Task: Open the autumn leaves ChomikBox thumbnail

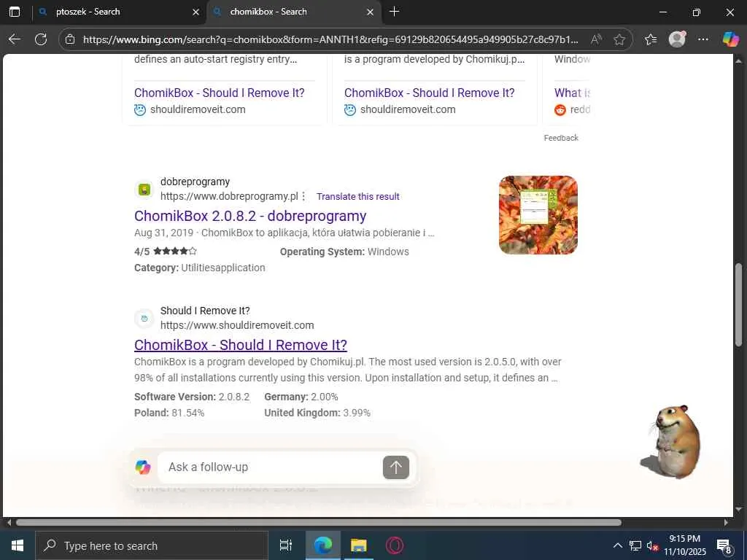Action: point(538,215)
